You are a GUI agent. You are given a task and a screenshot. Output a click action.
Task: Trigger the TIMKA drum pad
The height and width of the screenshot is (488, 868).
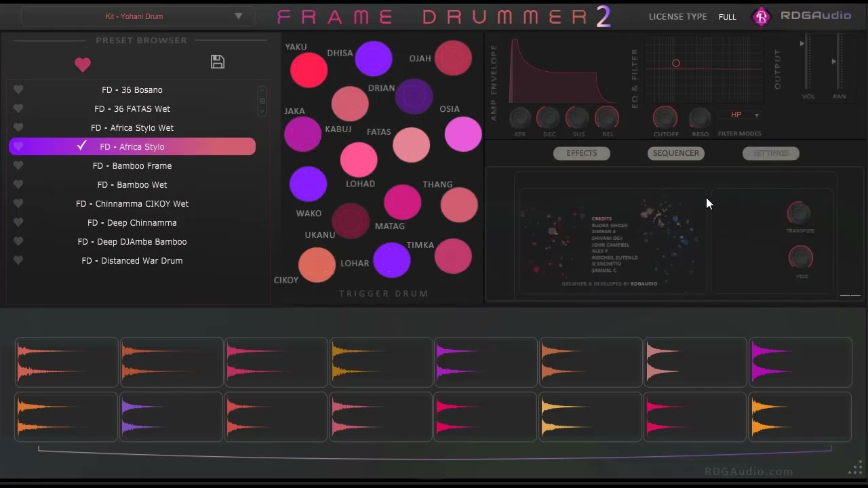[453, 256]
